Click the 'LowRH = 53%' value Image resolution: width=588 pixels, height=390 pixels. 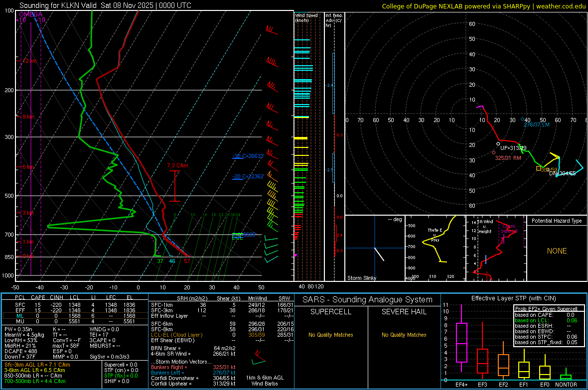(20, 340)
